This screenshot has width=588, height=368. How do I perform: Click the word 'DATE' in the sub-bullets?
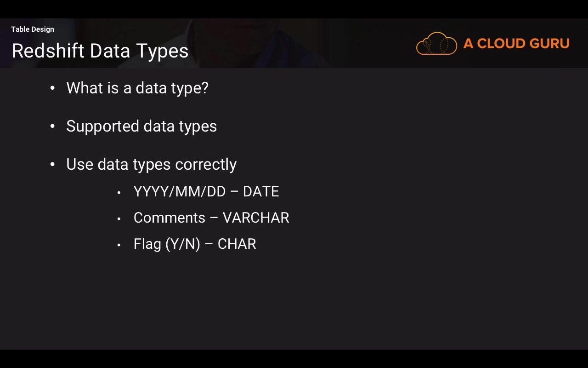[261, 191]
